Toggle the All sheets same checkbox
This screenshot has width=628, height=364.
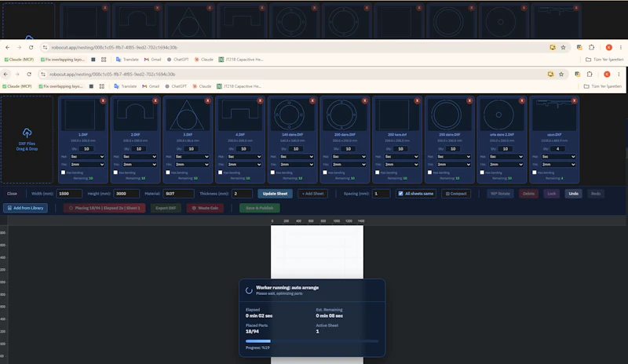tap(400, 194)
